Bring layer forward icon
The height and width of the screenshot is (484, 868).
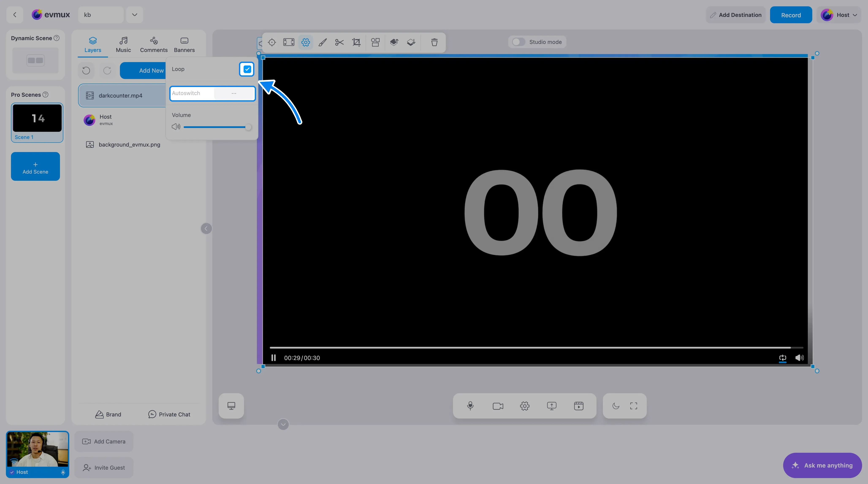[394, 42]
